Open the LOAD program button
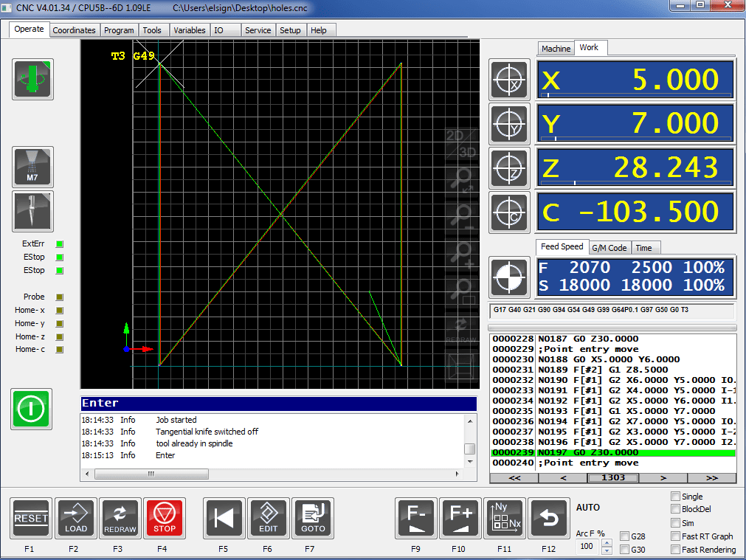 (76, 518)
